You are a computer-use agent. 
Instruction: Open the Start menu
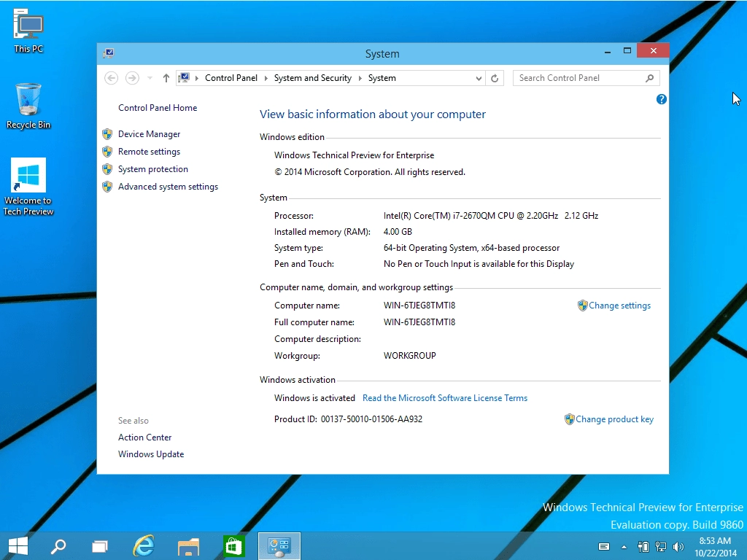tap(18, 545)
